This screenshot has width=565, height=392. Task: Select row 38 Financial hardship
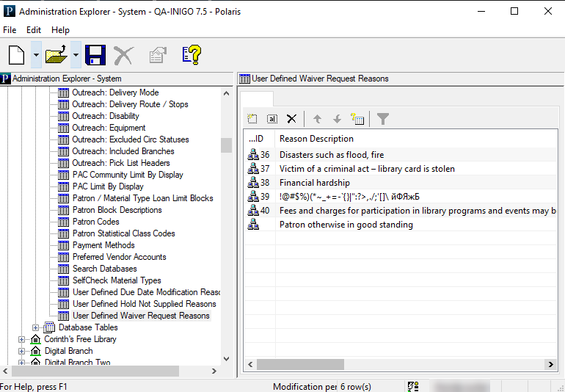click(401, 183)
